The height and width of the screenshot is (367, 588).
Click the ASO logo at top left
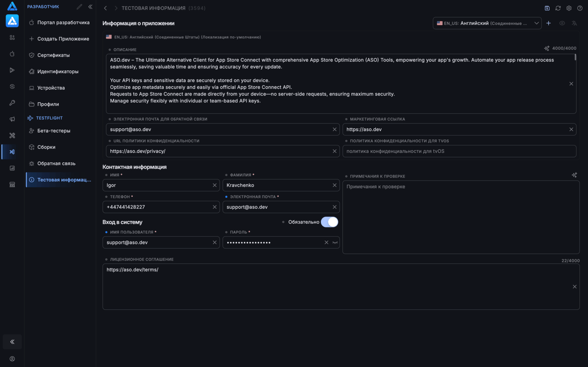12,6
